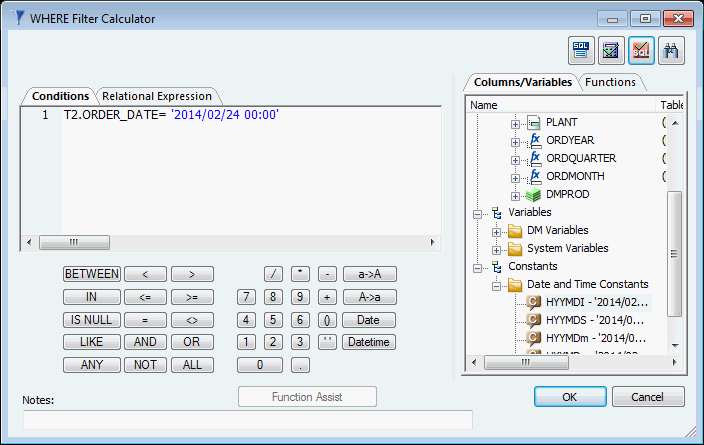This screenshot has width=704, height=445.
Task: Click the System Variables folder icon
Action: (515, 249)
